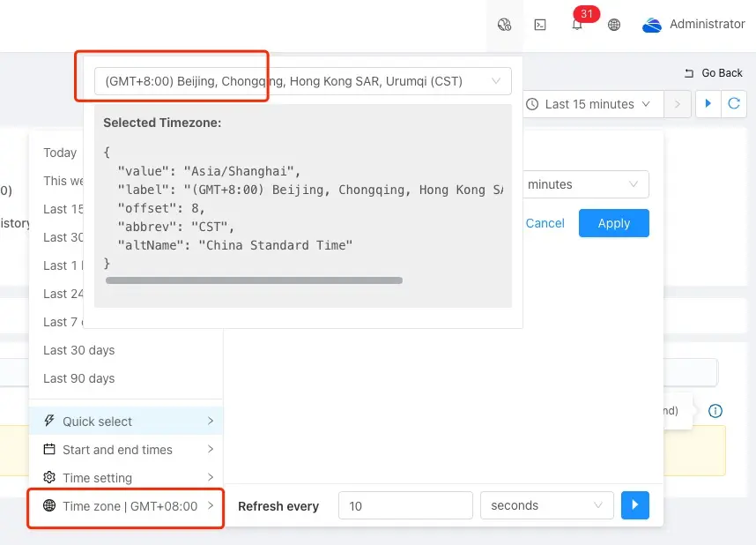
Task: Open the Quick select submenu
Action: click(x=126, y=421)
